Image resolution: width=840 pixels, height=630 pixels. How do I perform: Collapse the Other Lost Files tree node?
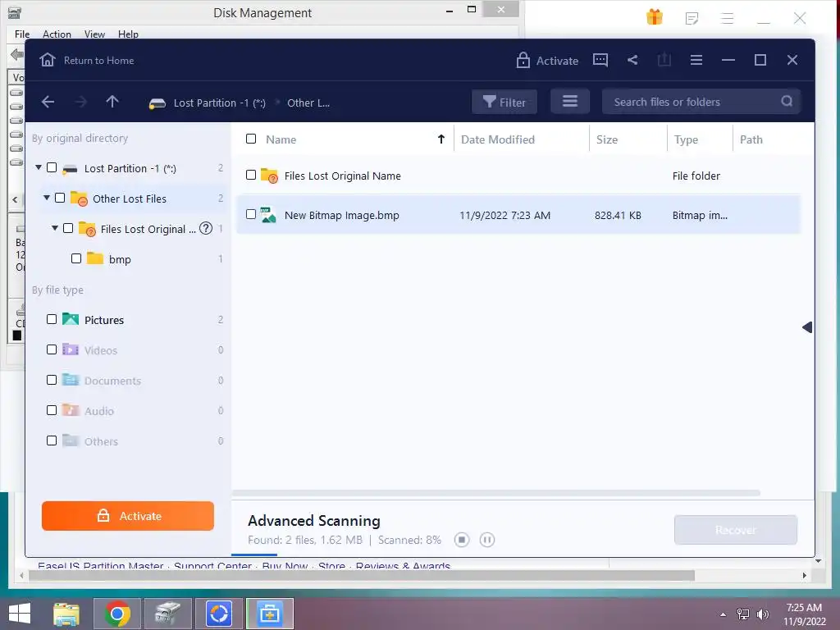(47, 199)
